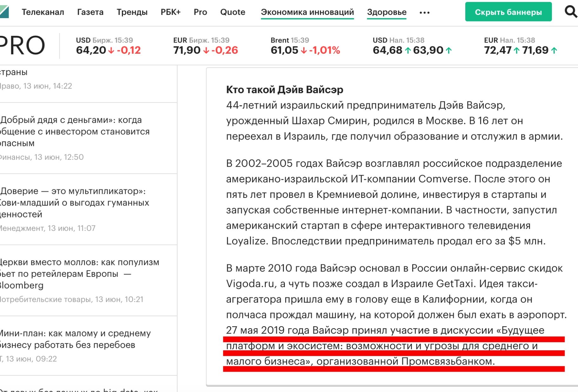The image size is (578, 392).
Task: Open USD Нал. cash rate 64,68
Action: pos(412,46)
